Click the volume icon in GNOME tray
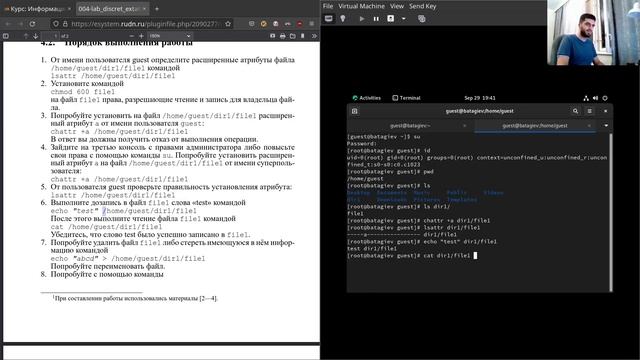The image size is (640, 360). point(595,98)
